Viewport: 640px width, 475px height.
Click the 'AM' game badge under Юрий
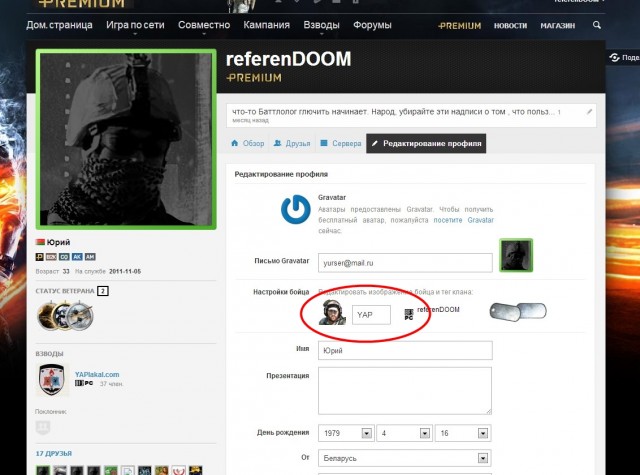[x=90, y=257]
